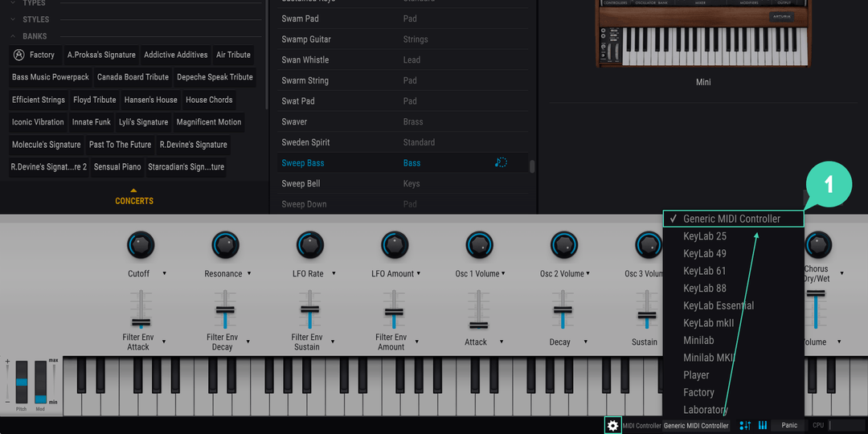This screenshot has height=434, width=868.
Task: Select the Sweden Spirit preset
Action: (403, 142)
